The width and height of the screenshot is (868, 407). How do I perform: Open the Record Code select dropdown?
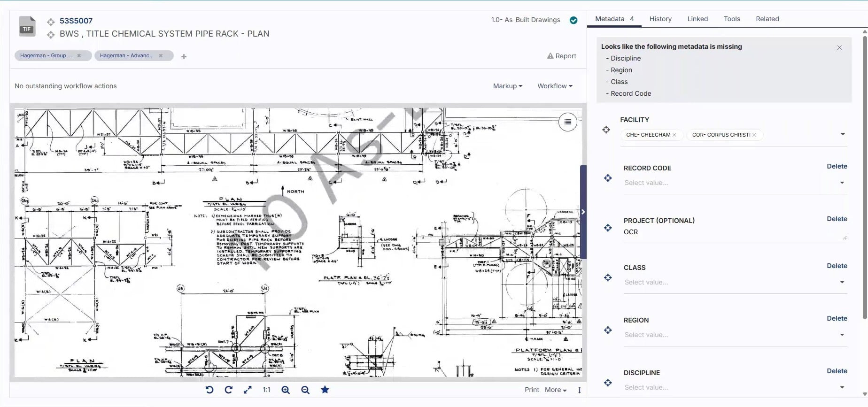pyautogui.click(x=735, y=183)
